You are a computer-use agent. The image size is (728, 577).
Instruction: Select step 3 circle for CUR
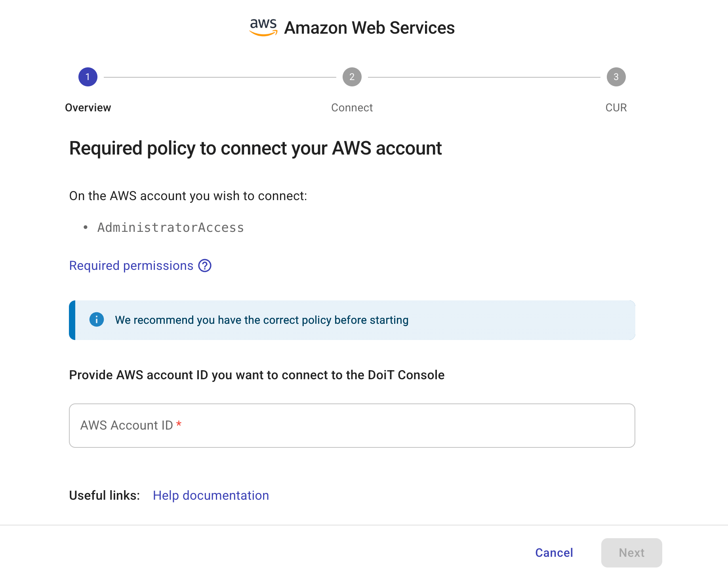click(616, 77)
